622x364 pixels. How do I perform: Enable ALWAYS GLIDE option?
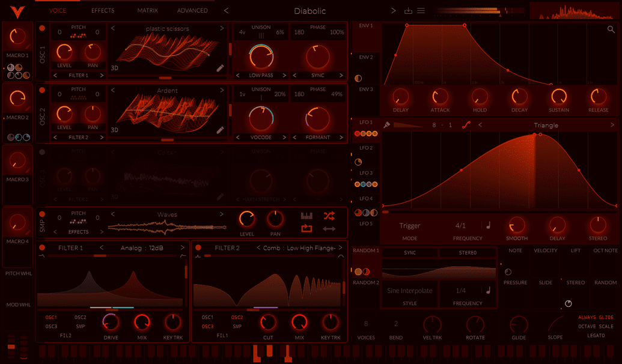[x=596, y=317]
